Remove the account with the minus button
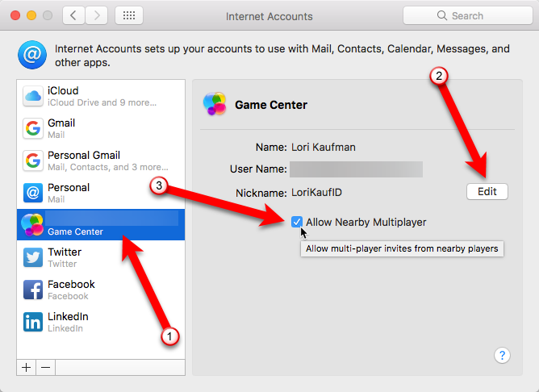Viewport: 539px width, 392px height. (x=45, y=368)
